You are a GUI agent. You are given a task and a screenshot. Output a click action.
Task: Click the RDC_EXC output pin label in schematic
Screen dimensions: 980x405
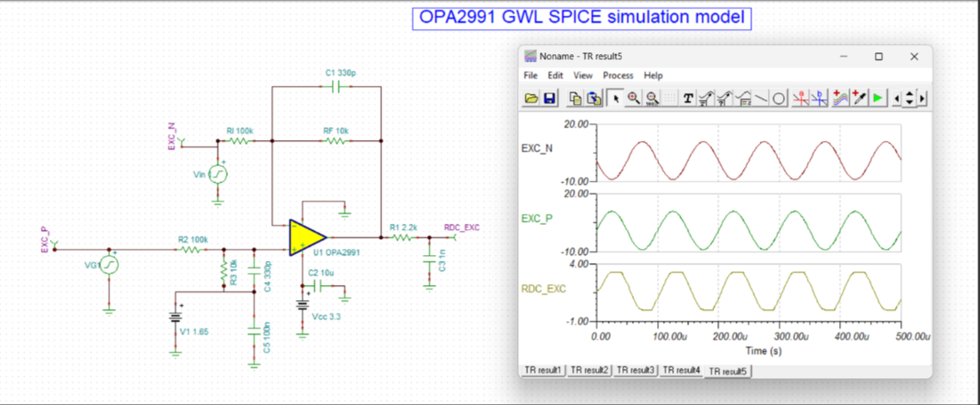tap(461, 227)
